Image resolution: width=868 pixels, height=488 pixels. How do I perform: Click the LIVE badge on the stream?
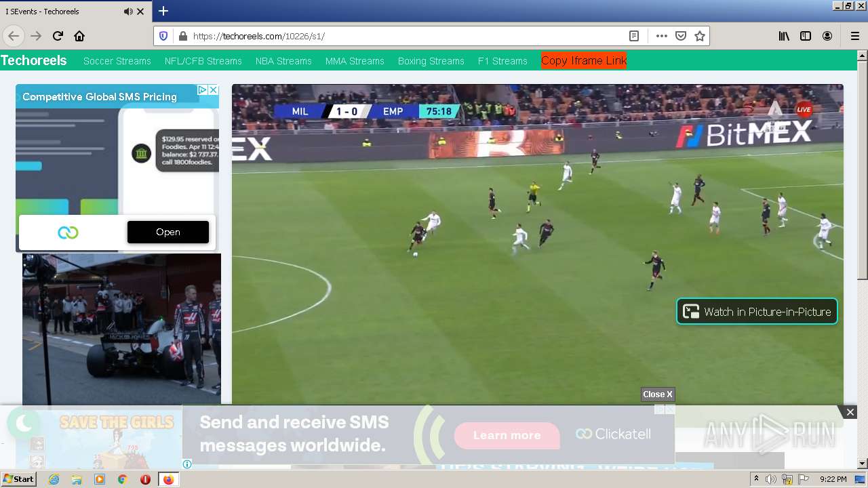tap(804, 109)
